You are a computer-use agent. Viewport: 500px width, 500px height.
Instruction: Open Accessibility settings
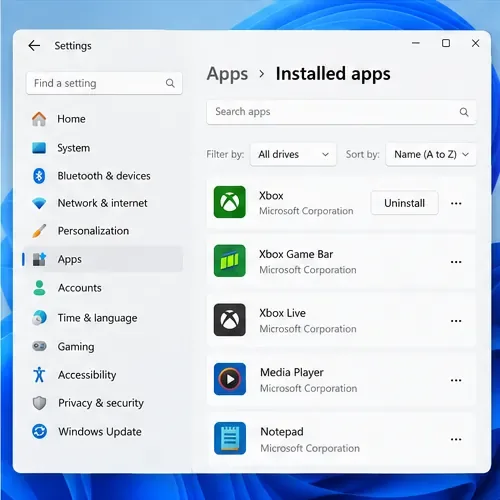(x=103, y=375)
